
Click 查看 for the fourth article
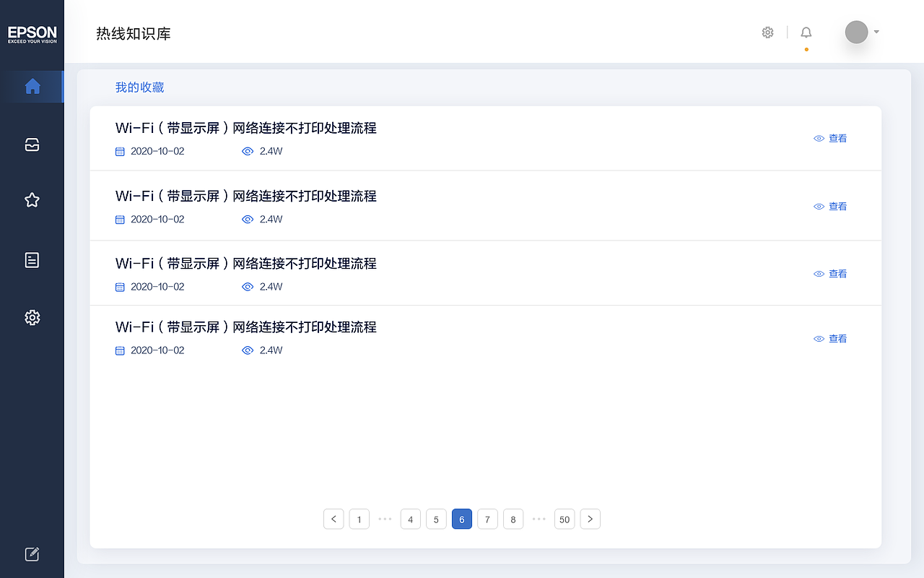[830, 339]
